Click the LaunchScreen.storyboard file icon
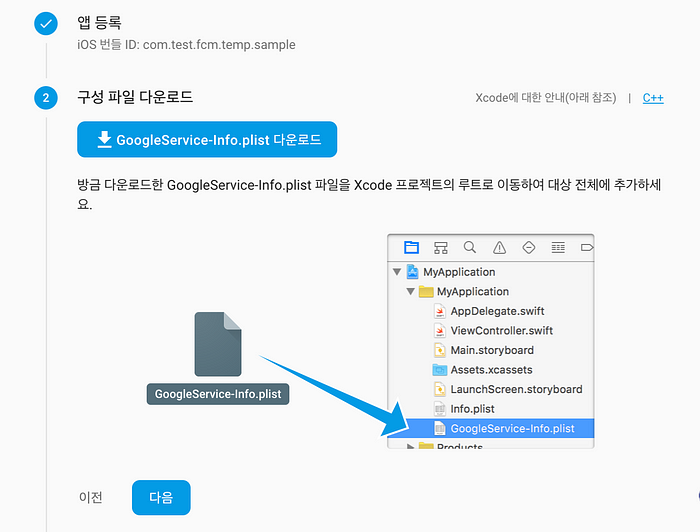The image size is (700, 532). (440, 390)
